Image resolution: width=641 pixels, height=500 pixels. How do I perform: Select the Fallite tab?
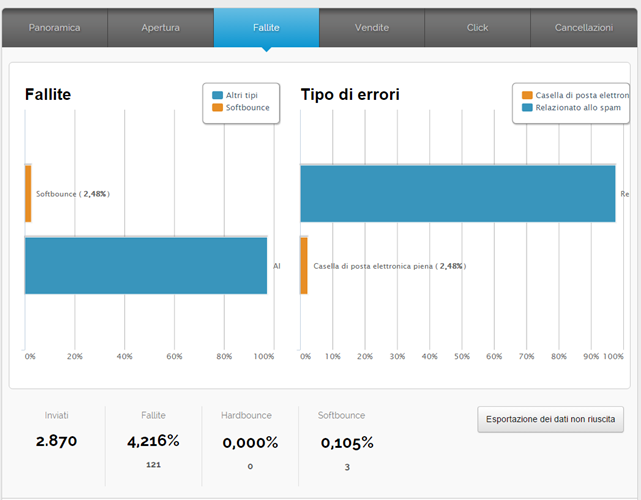[x=266, y=28]
